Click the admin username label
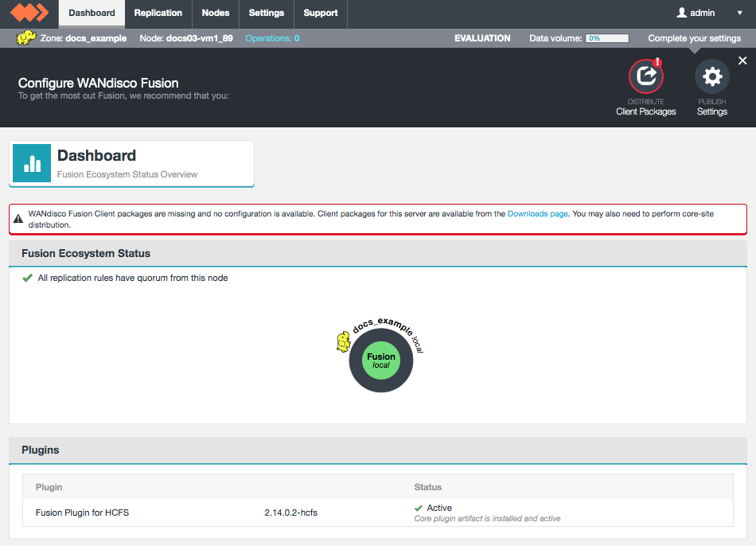Screen dimensions: 756x546 702,13
